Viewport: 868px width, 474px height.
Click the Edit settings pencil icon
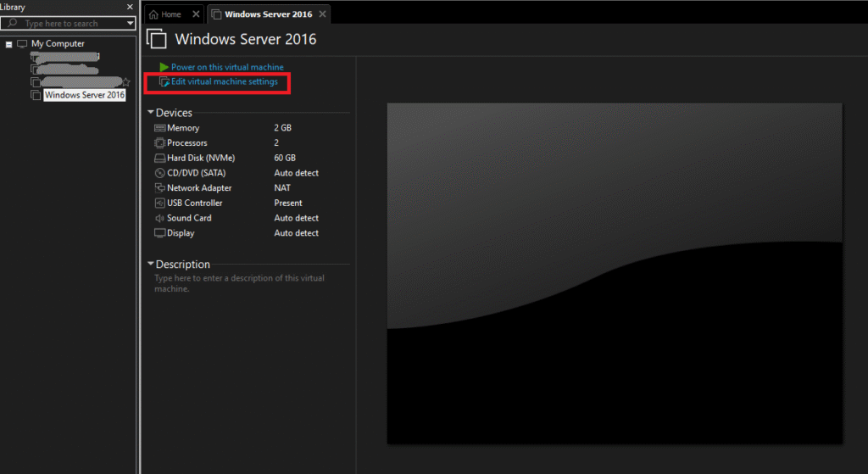pyautogui.click(x=164, y=82)
